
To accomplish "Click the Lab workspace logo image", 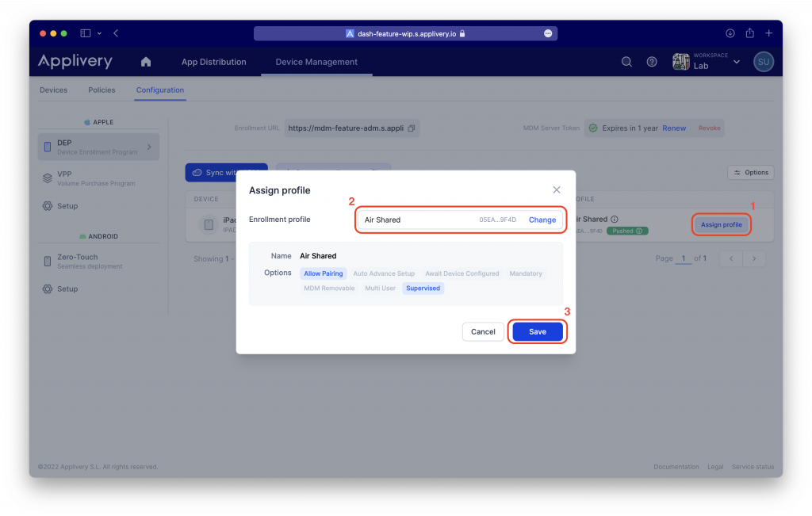I will click(680, 62).
